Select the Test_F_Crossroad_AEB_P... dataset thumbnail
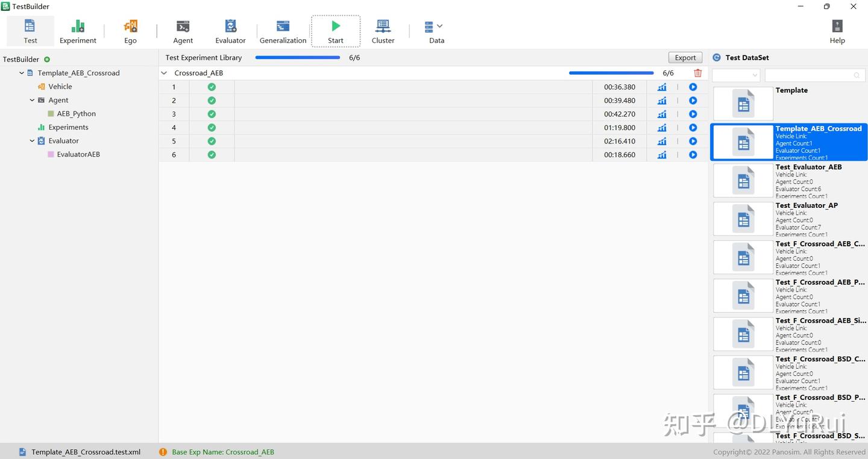 pos(743,296)
